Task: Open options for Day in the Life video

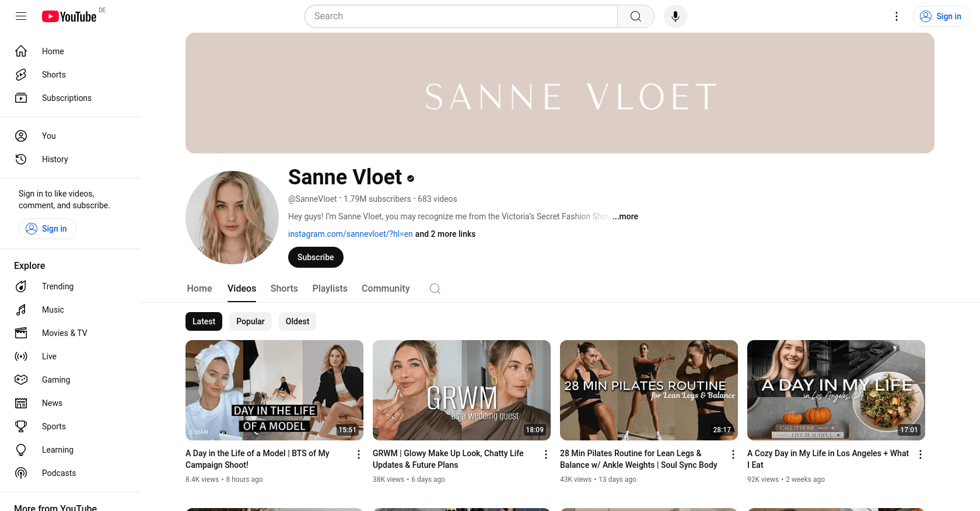Action: 359,454
